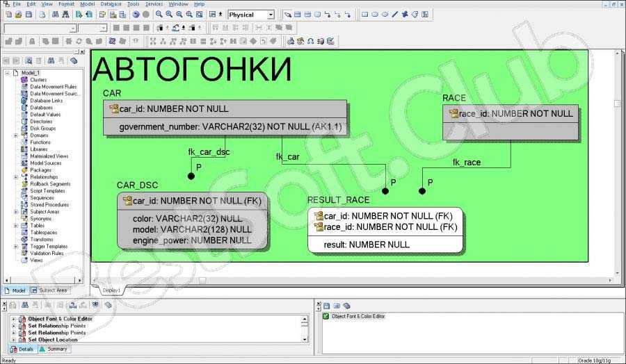Expand the Domains tree node
The image size is (626, 364).
coord(16,135)
